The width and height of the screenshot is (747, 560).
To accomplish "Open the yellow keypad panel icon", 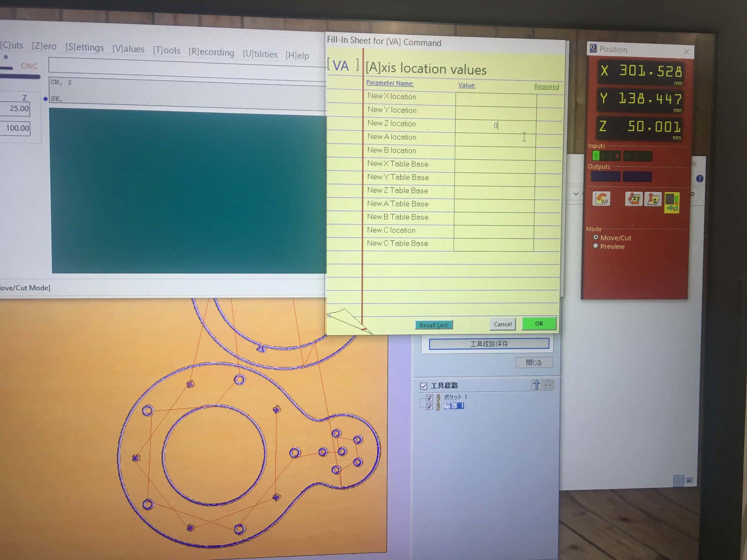I will pos(672,202).
